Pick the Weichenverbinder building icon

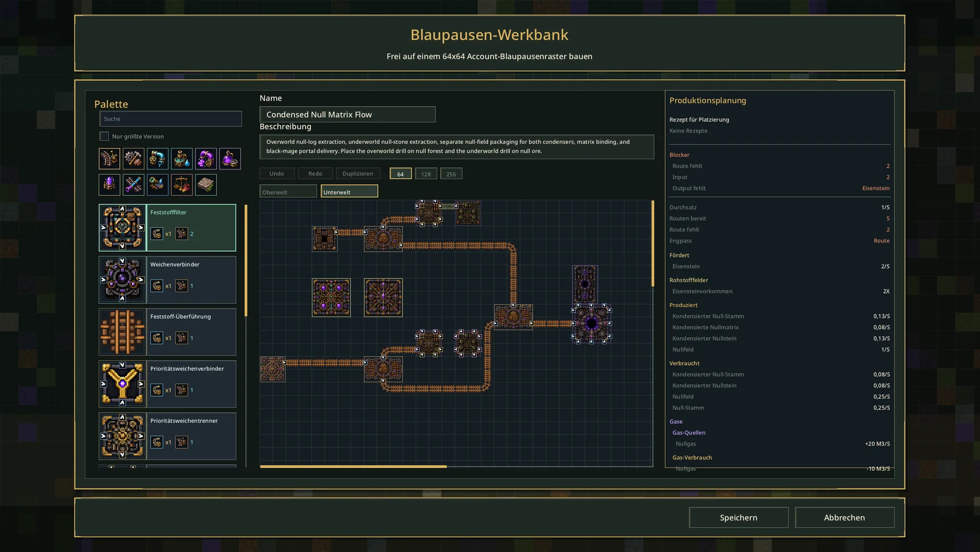pos(122,280)
